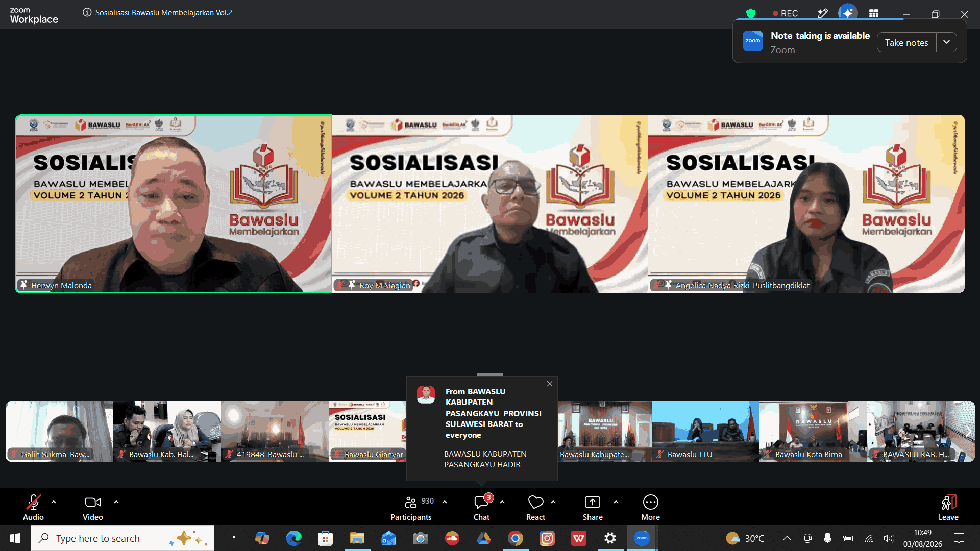Open the Mail app from the taskbar
This screenshot has height=551, width=980.
click(x=388, y=538)
